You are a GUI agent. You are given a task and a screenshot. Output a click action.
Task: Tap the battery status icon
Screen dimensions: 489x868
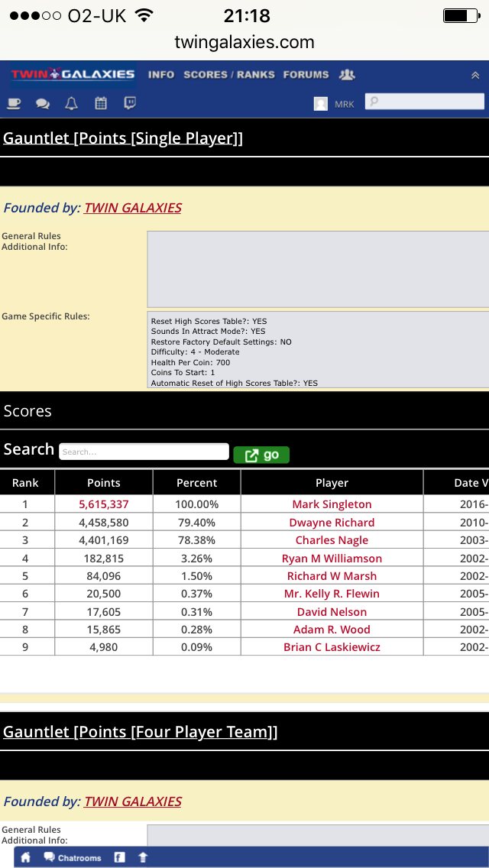pos(461,16)
